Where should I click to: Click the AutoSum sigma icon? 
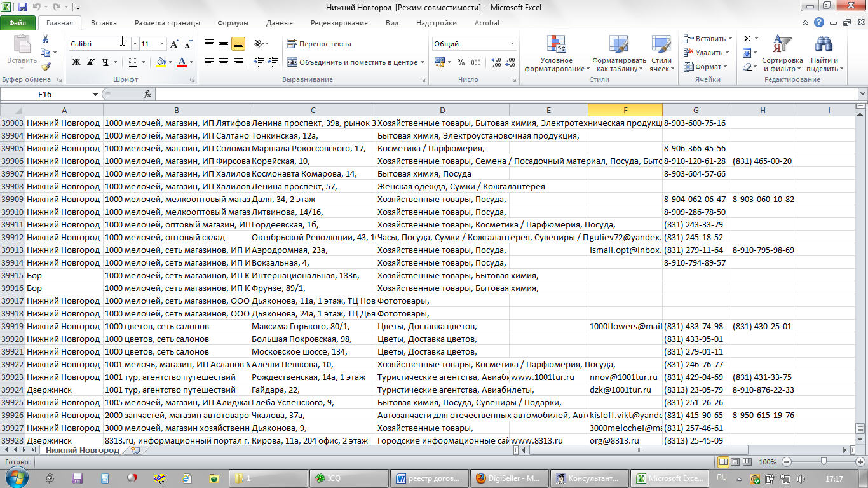click(747, 39)
